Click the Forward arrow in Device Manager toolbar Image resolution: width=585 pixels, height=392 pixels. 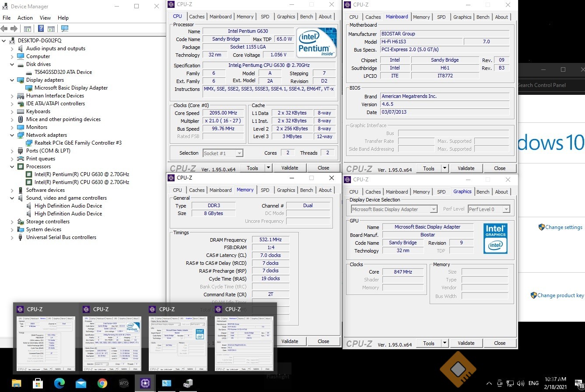14,29
